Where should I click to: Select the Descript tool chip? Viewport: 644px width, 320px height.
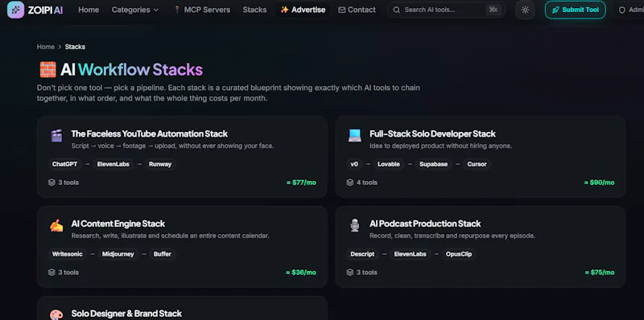point(362,254)
